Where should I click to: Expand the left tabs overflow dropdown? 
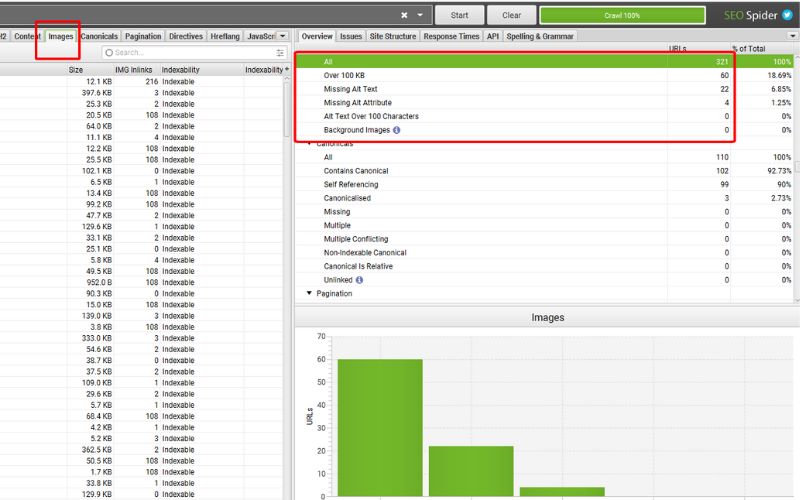coord(283,36)
